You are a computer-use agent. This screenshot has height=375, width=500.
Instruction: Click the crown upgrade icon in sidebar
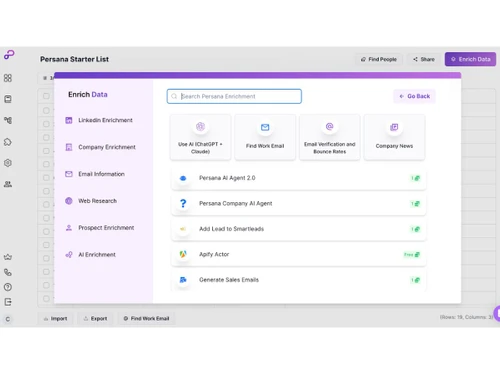(x=8, y=257)
